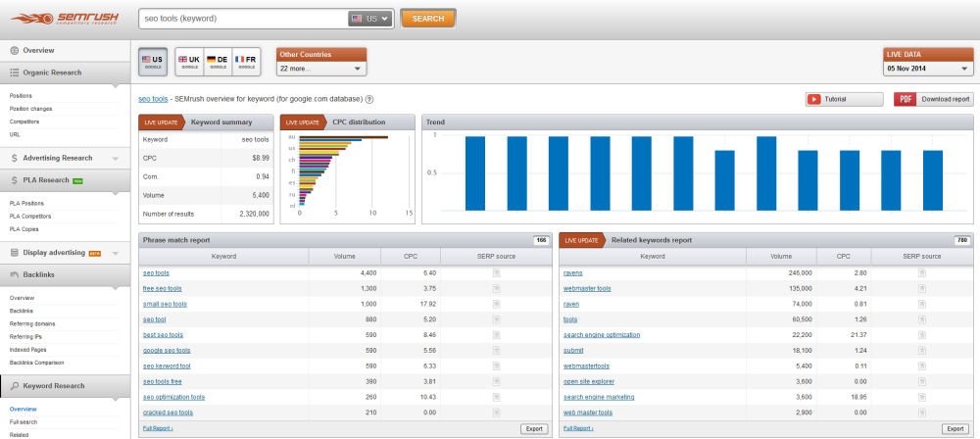Open SERP source for best seo tools
This screenshot has width=980, height=439.
pyautogui.click(x=496, y=335)
